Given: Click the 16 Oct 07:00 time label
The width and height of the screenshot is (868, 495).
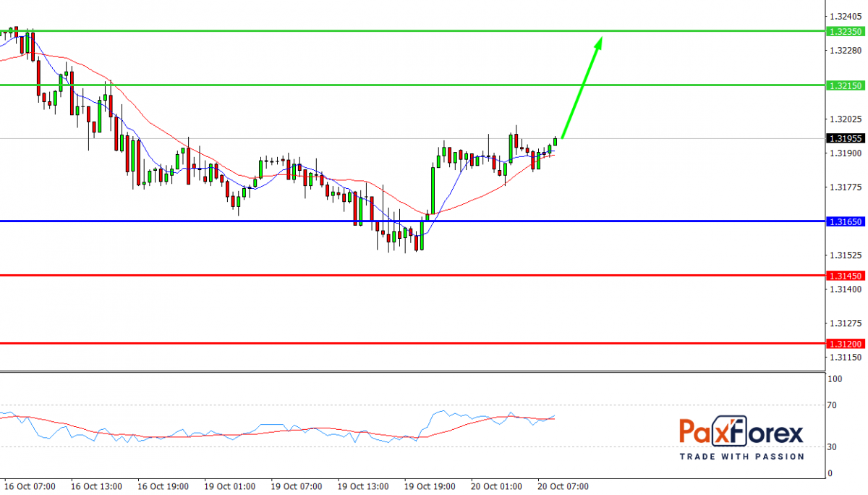Looking at the screenshot, I should (30, 486).
